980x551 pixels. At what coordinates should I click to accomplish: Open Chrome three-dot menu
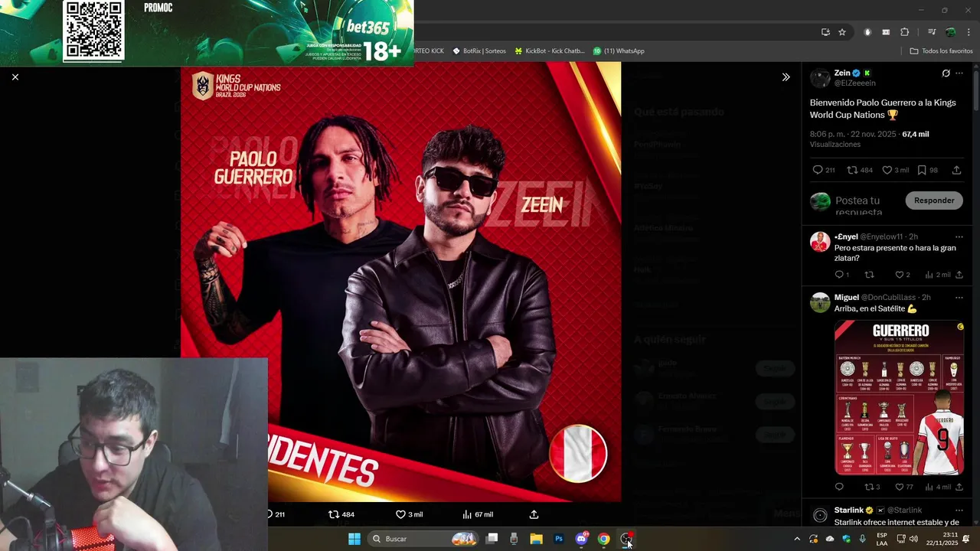(x=969, y=32)
